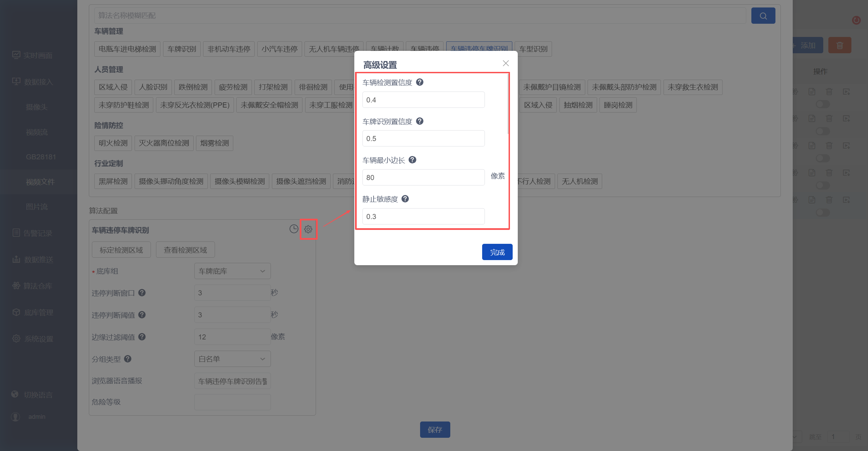Toggle the switch in second table row
Viewport: 868px width, 451px height.
(x=822, y=131)
